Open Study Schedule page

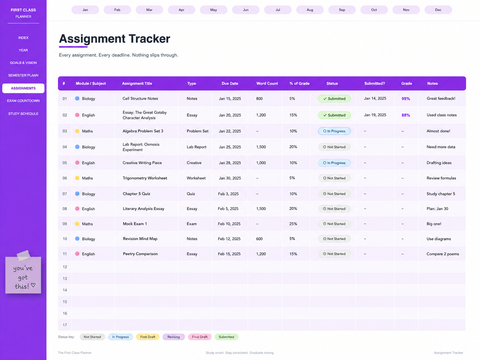click(x=23, y=114)
